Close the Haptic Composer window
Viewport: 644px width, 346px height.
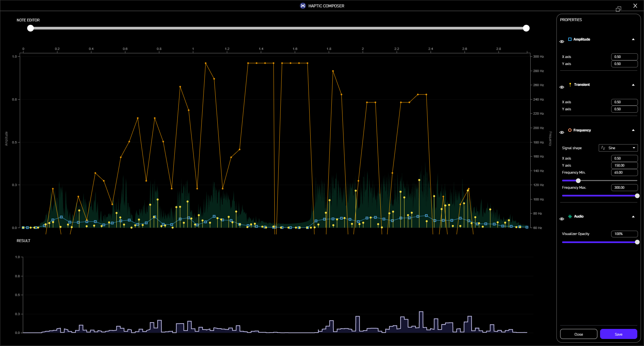coord(635,6)
